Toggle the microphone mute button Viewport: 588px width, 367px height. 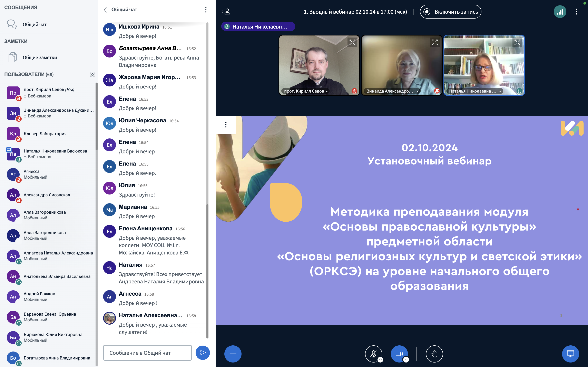pyautogui.click(x=373, y=354)
